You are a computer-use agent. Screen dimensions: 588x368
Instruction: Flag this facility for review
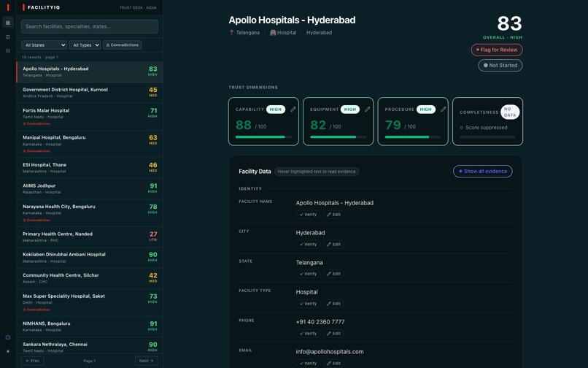point(497,50)
